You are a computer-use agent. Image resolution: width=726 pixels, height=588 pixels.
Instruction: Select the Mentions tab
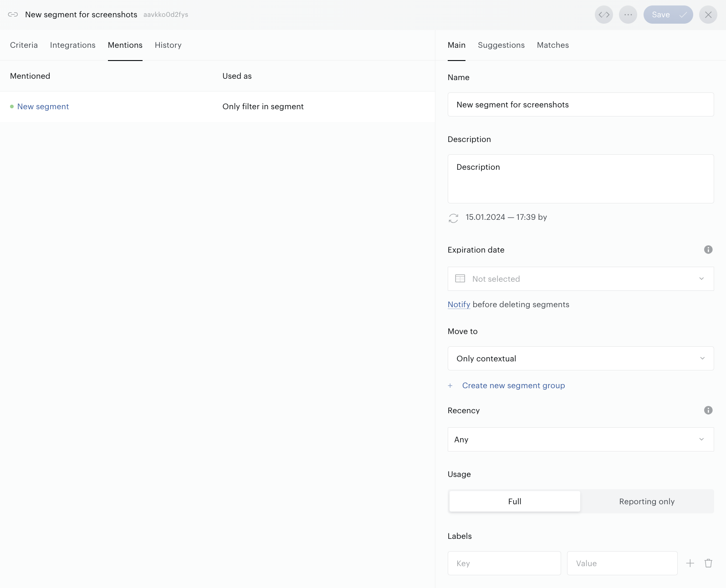point(125,45)
